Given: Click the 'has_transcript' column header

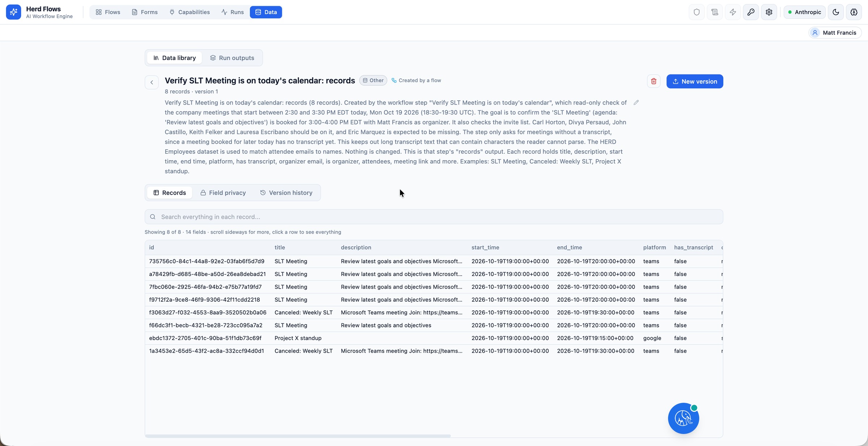Looking at the screenshot, I should click(x=693, y=247).
